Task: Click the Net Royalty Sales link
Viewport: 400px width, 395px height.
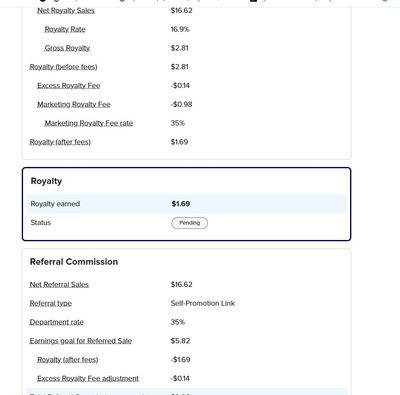Action: pyautogui.click(x=66, y=11)
